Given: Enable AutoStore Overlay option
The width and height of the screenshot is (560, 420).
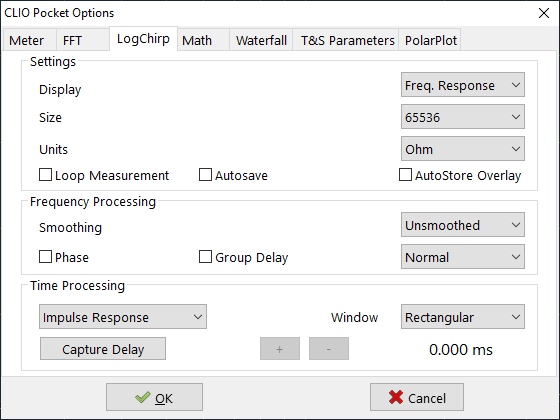Looking at the screenshot, I should pos(405,175).
